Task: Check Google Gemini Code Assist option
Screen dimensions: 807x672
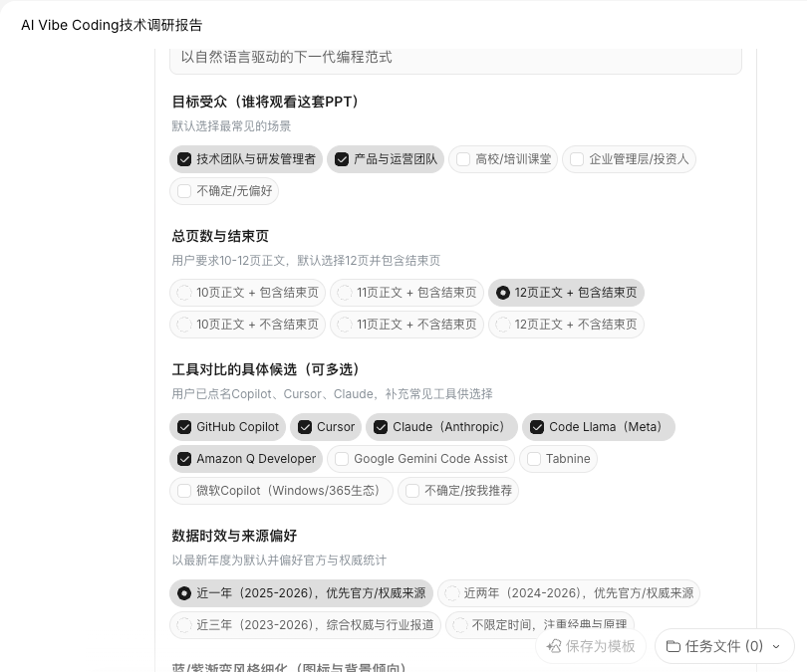Action: (x=421, y=459)
